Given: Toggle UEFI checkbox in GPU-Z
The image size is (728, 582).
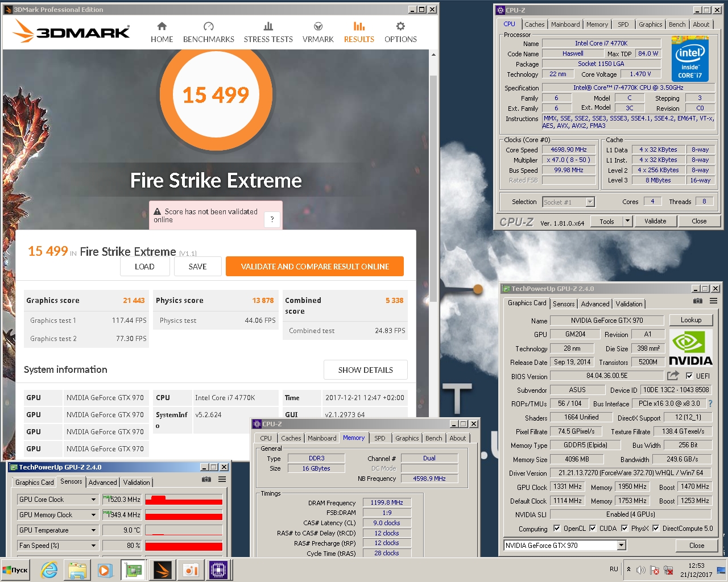Looking at the screenshot, I should click(x=689, y=376).
